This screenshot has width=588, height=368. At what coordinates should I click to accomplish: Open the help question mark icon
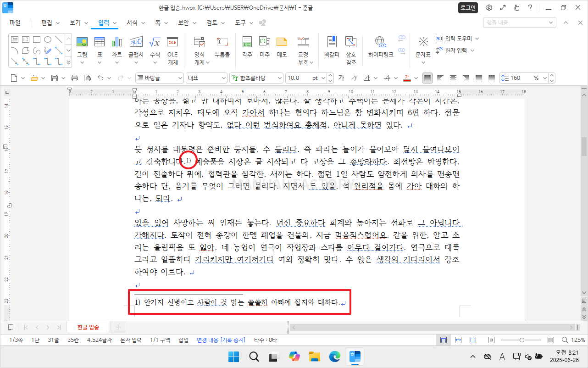tap(530, 8)
